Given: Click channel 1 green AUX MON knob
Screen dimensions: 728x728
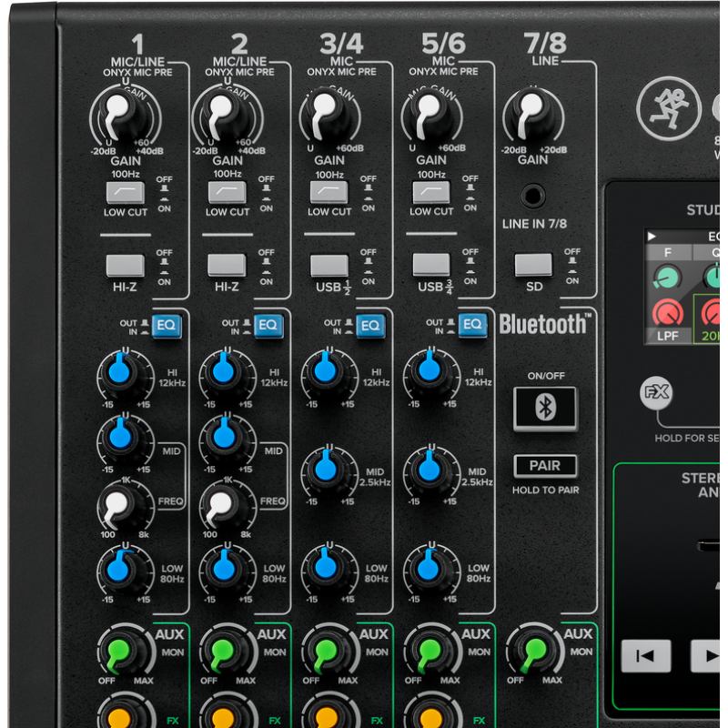Looking at the screenshot, I should click(x=120, y=652).
